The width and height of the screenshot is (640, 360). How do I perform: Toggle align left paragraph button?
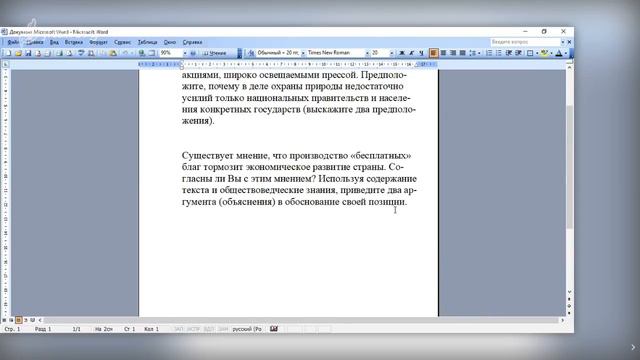[433, 53]
